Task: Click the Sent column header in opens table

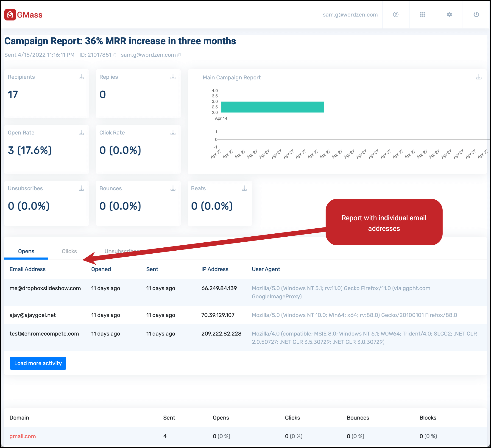Action: (152, 269)
